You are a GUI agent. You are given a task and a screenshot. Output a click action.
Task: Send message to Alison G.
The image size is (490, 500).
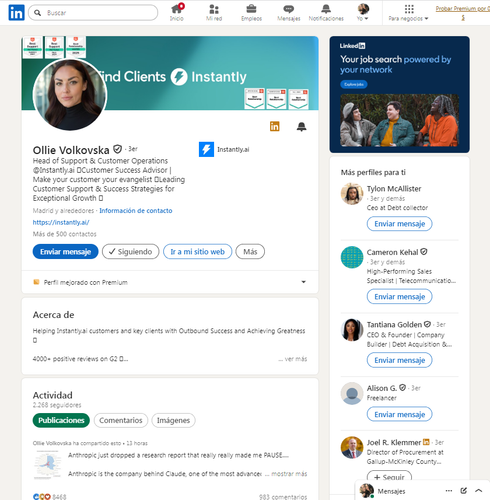point(399,414)
